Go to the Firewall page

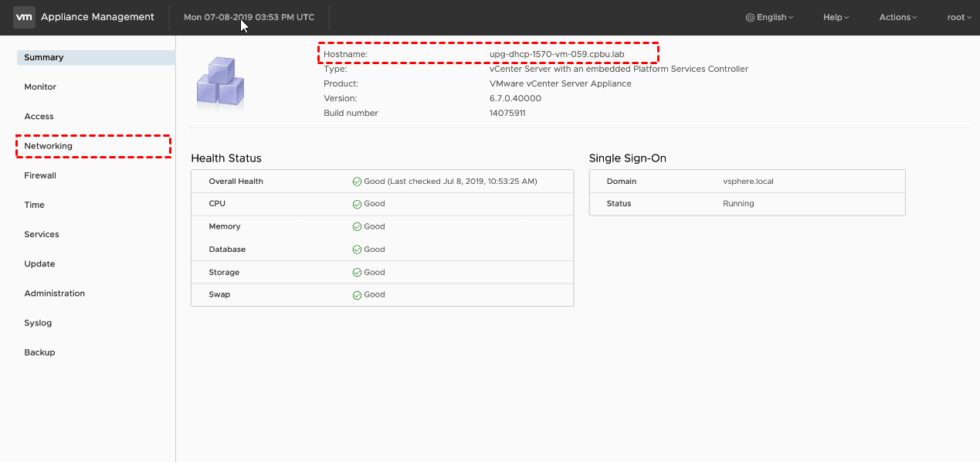coord(40,175)
